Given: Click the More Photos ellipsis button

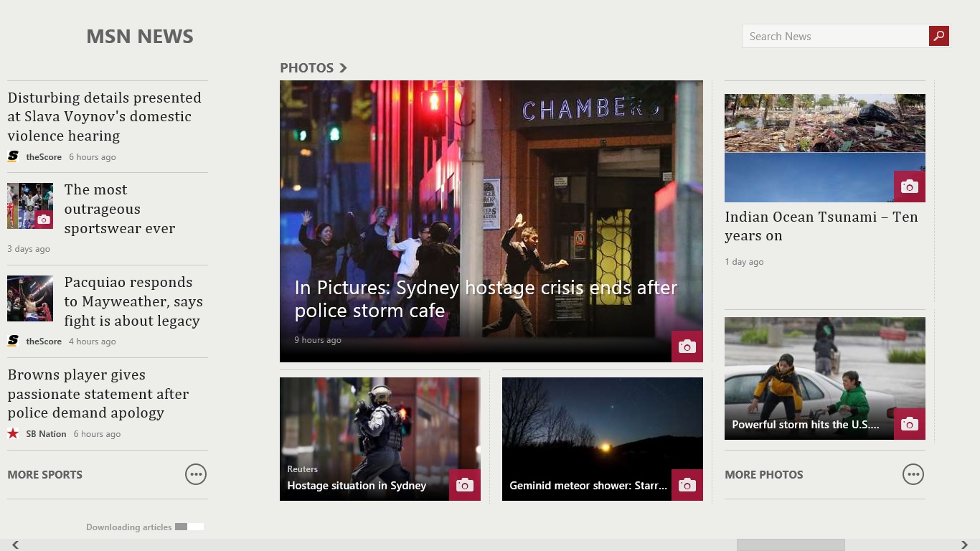Looking at the screenshot, I should click(913, 474).
